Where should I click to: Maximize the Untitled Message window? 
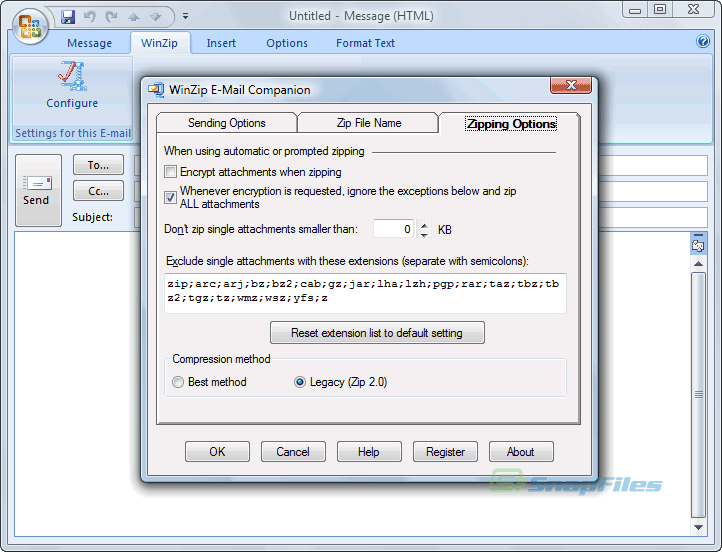[x=660, y=9]
